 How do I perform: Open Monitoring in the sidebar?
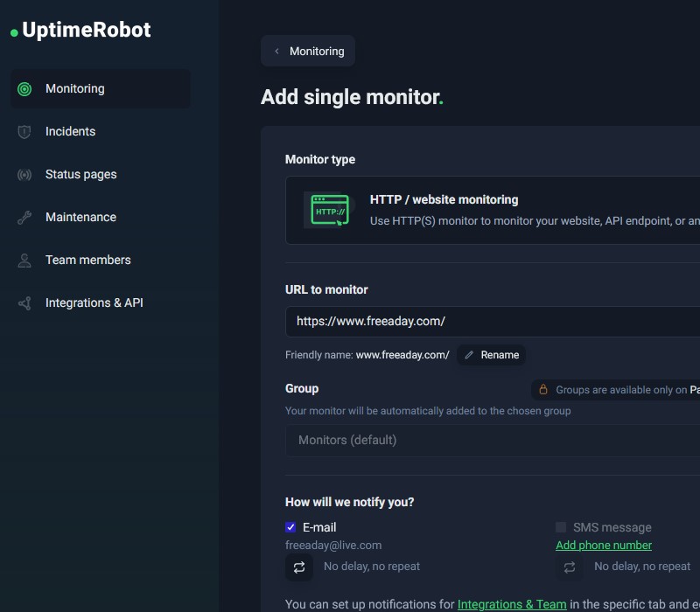pos(101,89)
